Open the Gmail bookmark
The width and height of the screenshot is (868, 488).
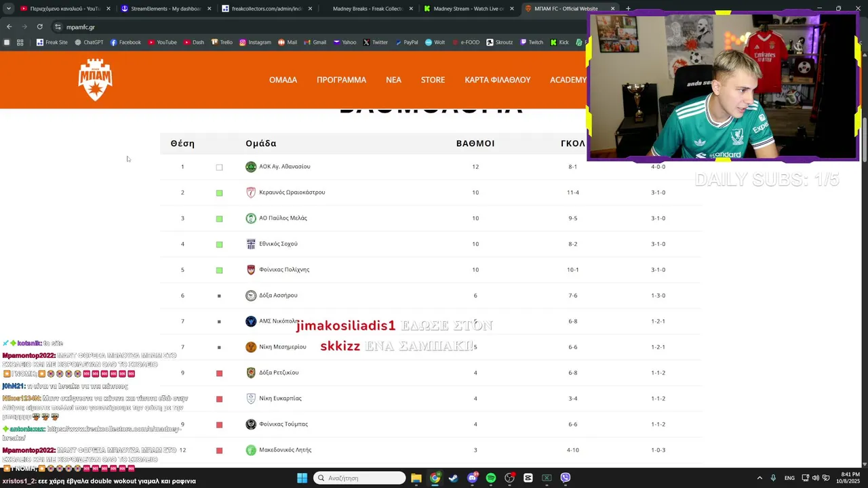pos(315,42)
